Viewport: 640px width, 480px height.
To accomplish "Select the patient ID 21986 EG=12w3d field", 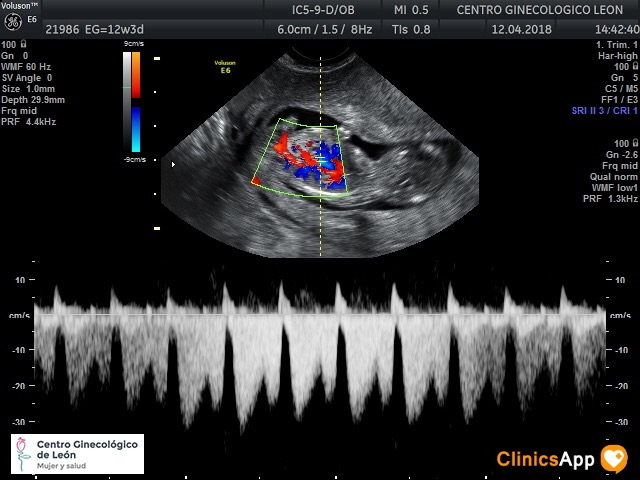I will pyautogui.click(x=93, y=30).
